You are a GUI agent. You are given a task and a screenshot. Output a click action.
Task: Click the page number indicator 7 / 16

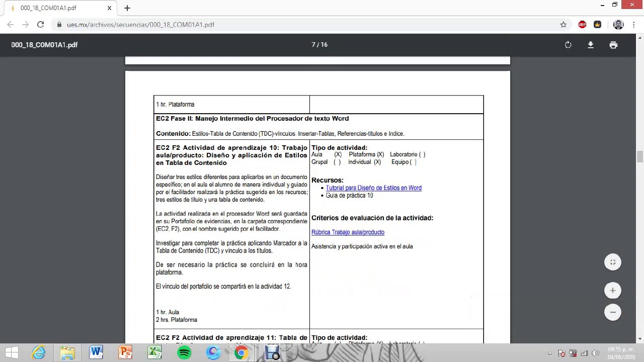click(319, 45)
